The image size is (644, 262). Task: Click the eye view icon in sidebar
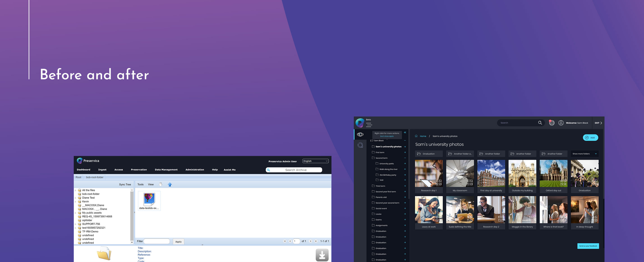[360, 134]
